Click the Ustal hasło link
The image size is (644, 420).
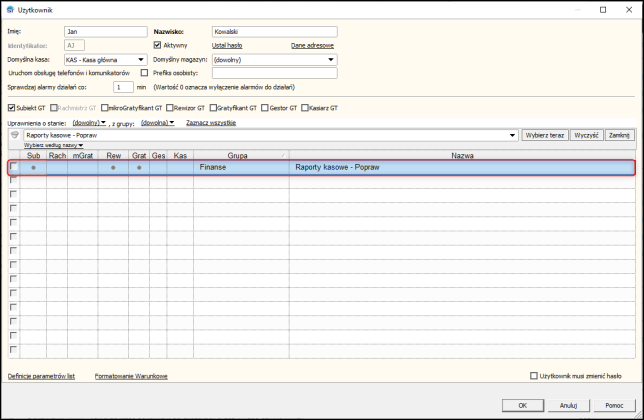pos(227,45)
